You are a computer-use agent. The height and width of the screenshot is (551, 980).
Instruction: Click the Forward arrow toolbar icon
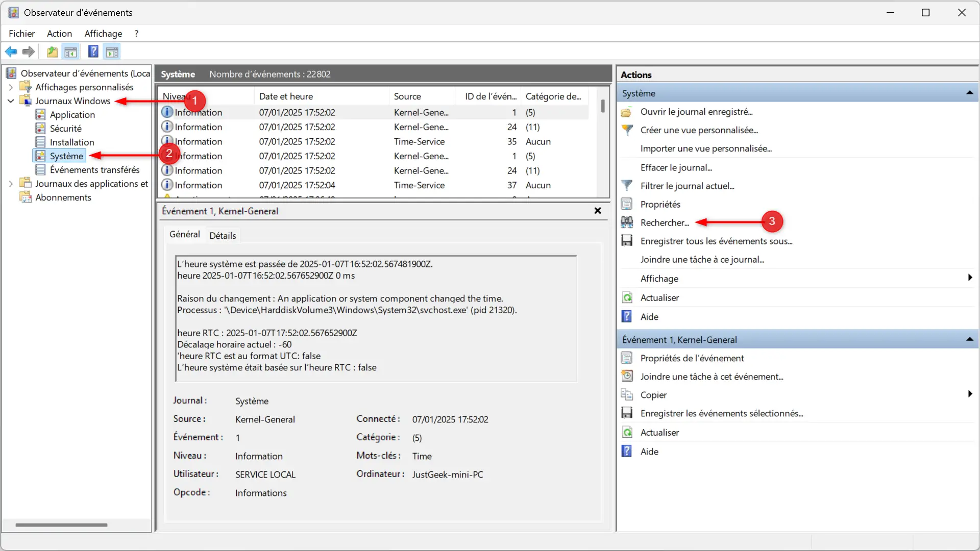[29, 52]
